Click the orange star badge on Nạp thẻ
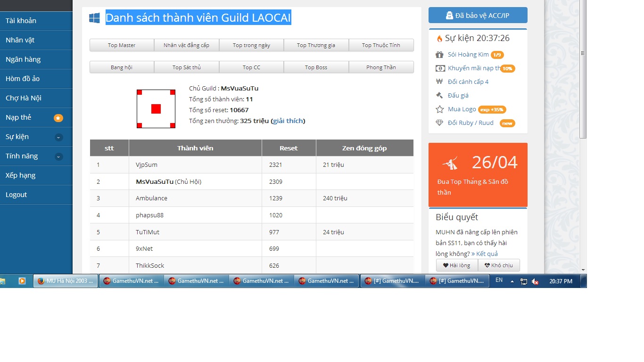The height and width of the screenshot is (362, 644). [x=58, y=118]
